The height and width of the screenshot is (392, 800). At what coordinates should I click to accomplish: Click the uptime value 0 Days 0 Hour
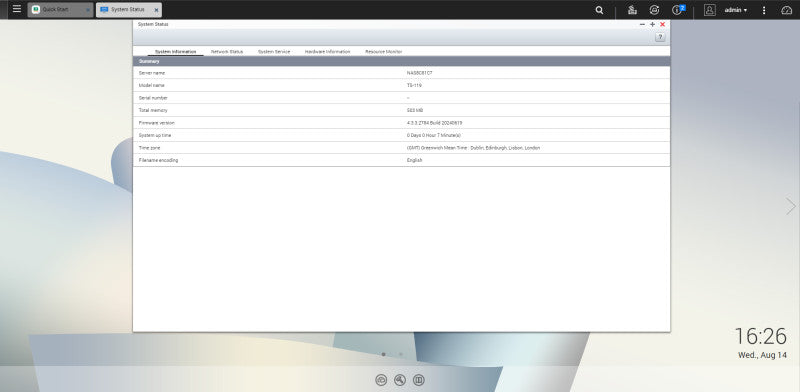[434, 135]
